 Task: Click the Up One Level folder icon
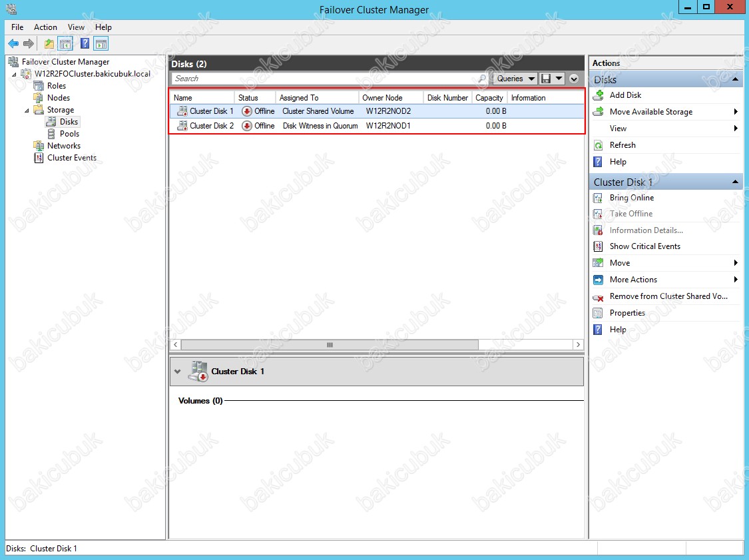pos(49,44)
